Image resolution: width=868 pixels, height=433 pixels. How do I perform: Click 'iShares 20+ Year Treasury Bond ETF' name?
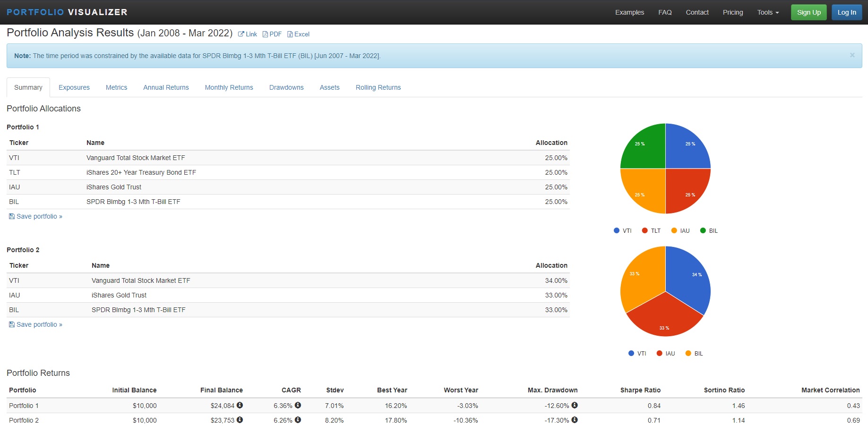pyautogui.click(x=141, y=172)
